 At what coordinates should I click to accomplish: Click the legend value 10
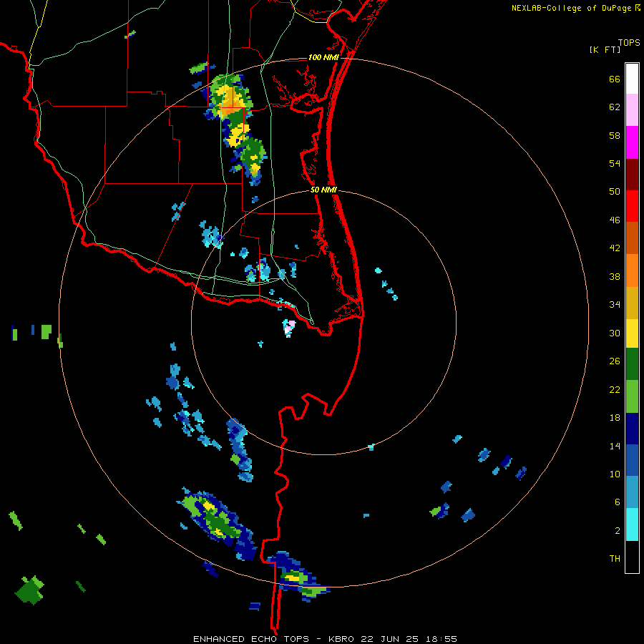[615, 474]
